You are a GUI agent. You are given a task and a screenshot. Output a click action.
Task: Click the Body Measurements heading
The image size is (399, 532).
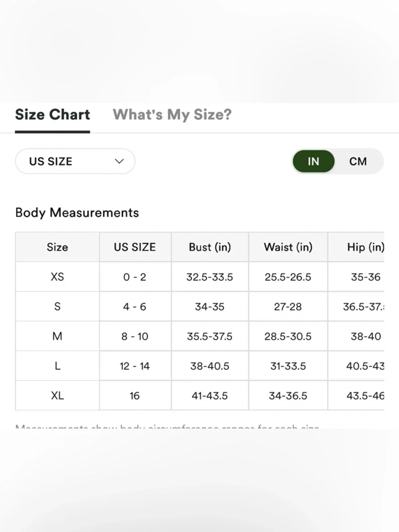click(77, 213)
